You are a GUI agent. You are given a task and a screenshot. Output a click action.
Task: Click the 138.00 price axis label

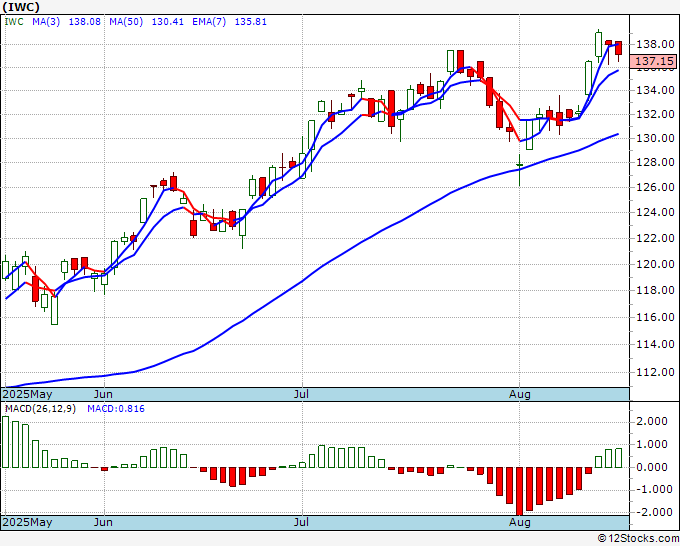click(x=655, y=44)
